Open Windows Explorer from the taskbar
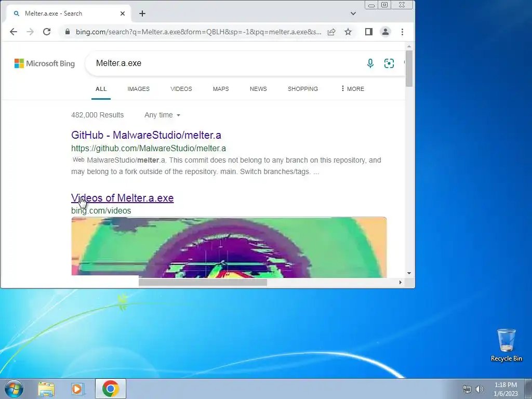 tap(46, 389)
